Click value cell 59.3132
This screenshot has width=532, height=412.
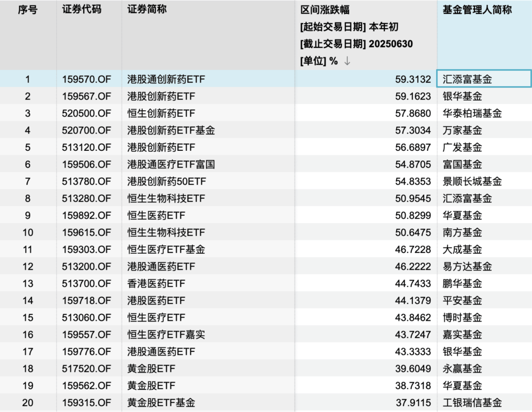[413, 79]
